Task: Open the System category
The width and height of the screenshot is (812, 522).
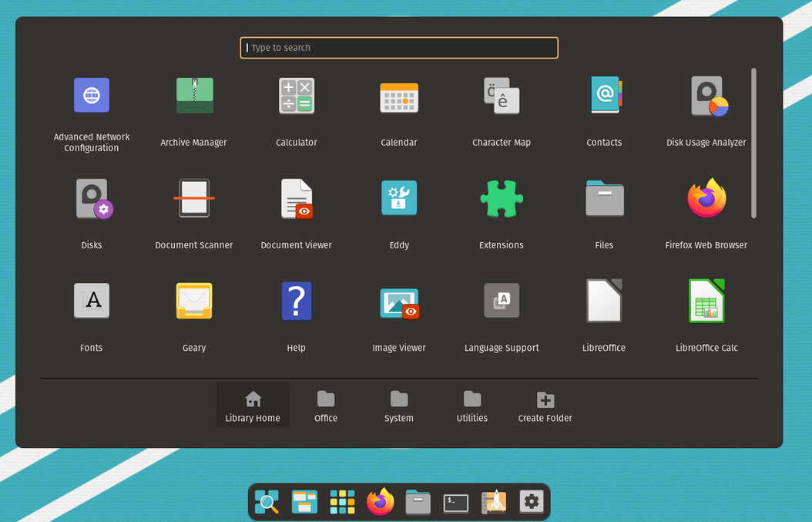Action: pyautogui.click(x=398, y=405)
